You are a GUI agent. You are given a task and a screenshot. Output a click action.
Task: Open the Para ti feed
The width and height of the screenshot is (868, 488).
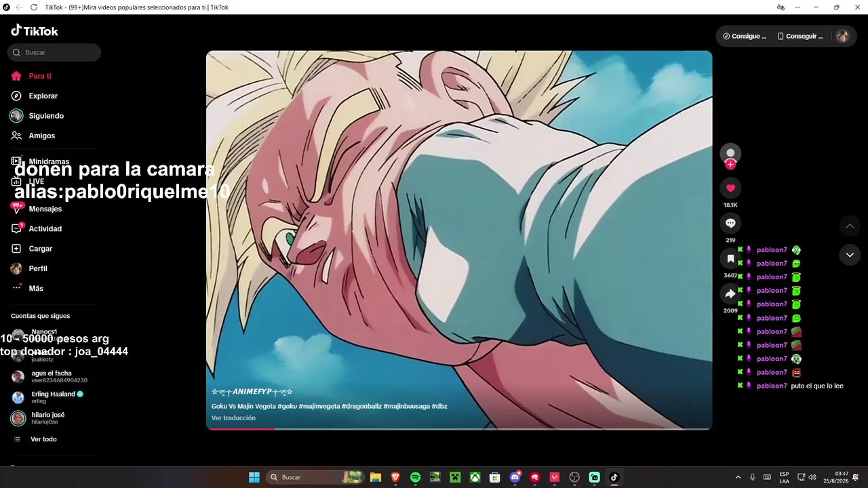point(31,76)
